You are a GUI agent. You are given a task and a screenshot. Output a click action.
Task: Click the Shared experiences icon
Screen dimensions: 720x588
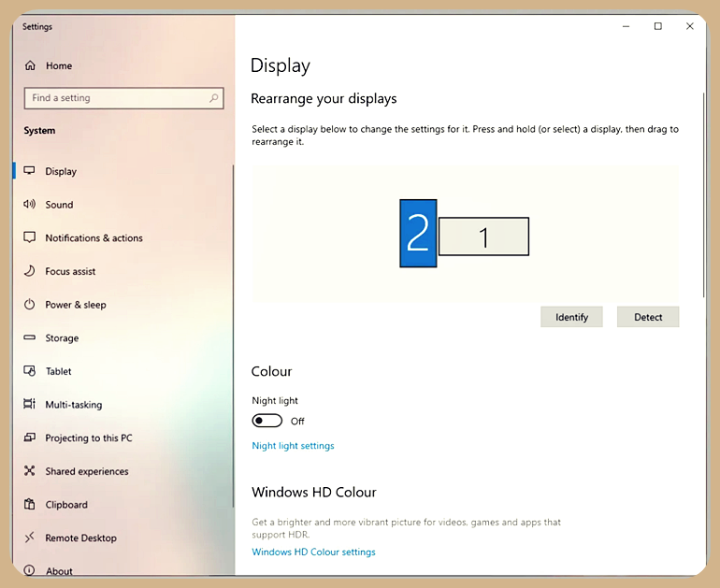[29, 471]
